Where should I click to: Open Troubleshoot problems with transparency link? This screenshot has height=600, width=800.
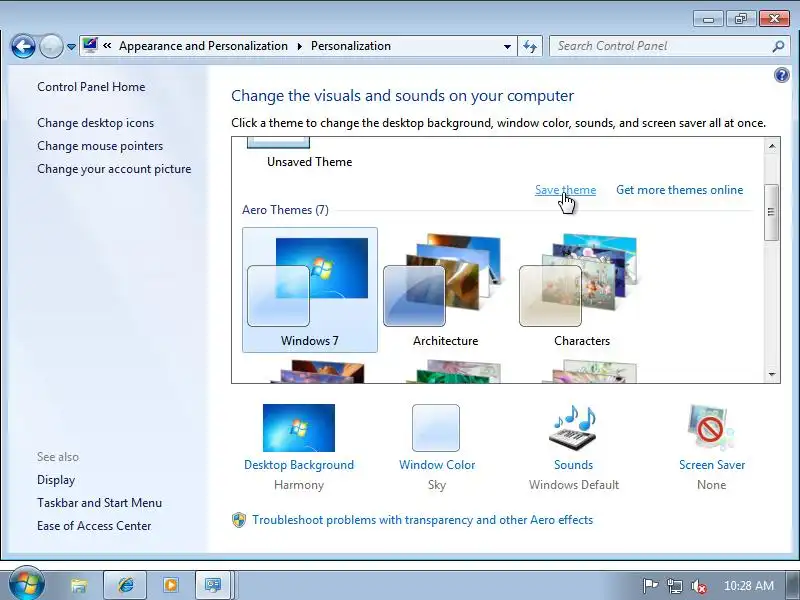coord(422,520)
